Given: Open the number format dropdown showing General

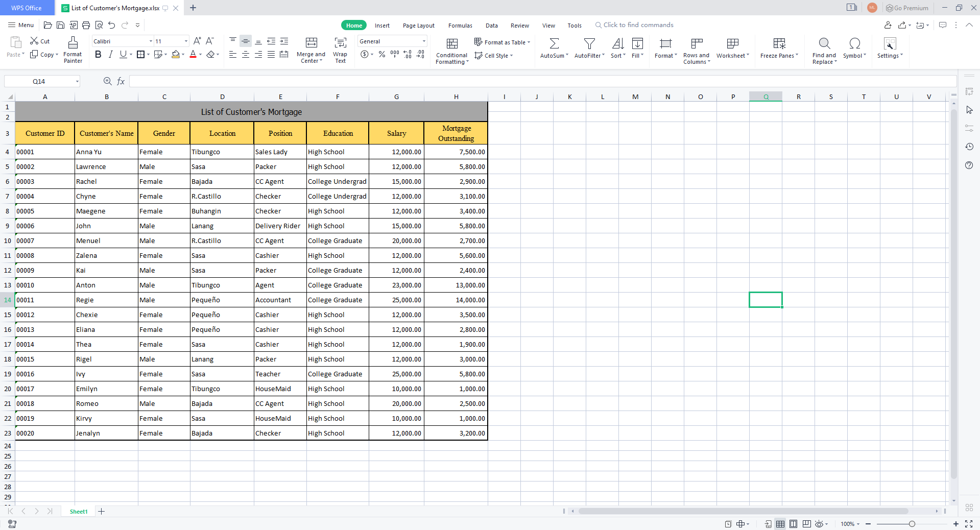Looking at the screenshot, I should [x=424, y=41].
